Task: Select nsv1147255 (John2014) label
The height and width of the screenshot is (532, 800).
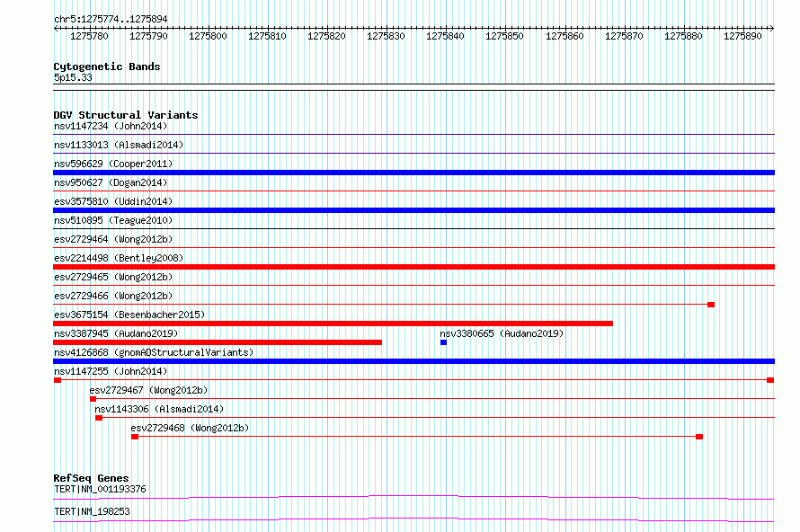Action: [111, 371]
